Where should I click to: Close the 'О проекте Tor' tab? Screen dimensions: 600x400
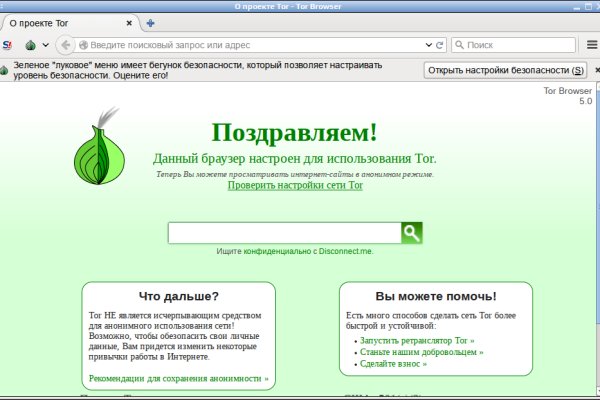click(x=130, y=23)
